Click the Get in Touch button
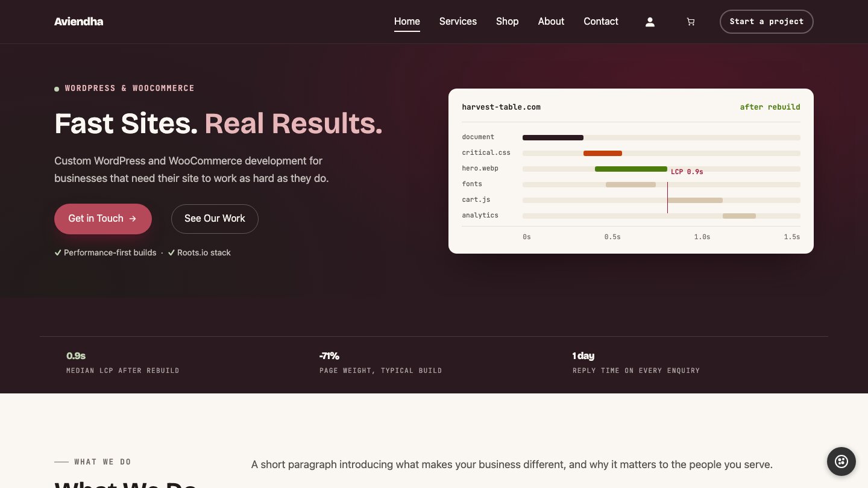This screenshot has height=488, width=868. pyautogui.click(x=103, y=219)
